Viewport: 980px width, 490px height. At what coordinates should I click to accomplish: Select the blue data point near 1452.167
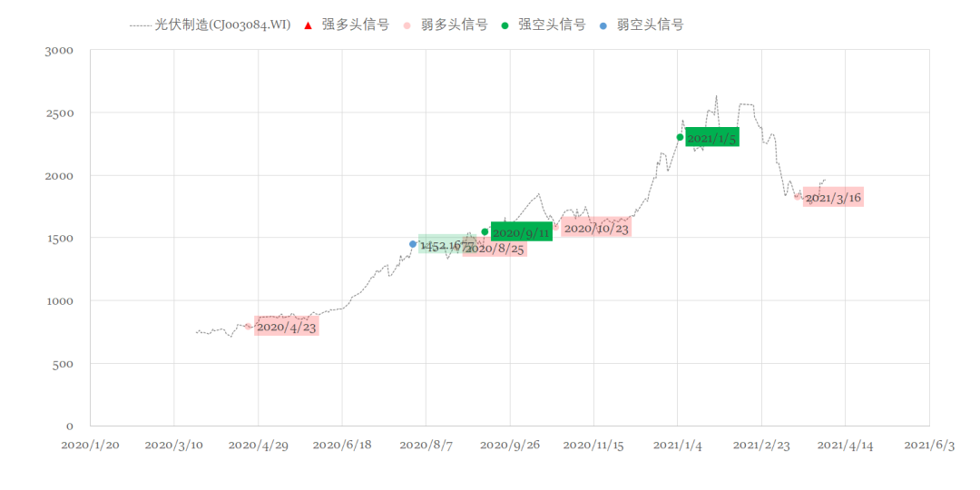pyautogui.click(x=413, y=244)
